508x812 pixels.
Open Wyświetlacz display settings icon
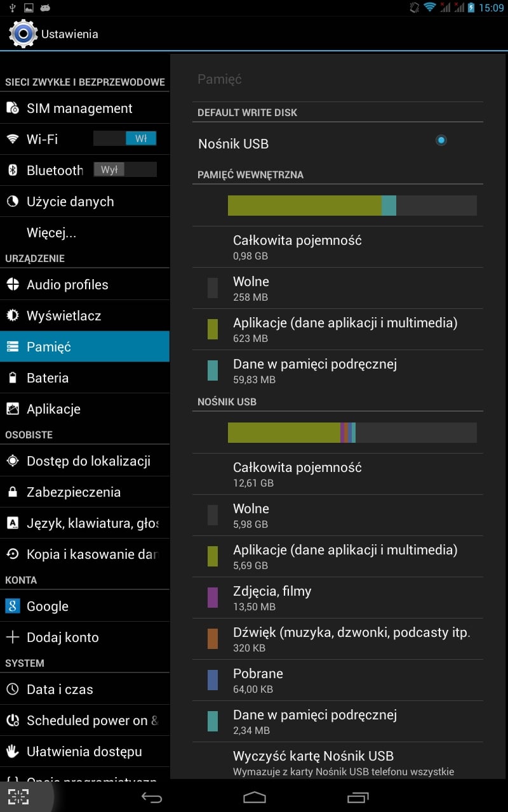[x=13, y=315]
